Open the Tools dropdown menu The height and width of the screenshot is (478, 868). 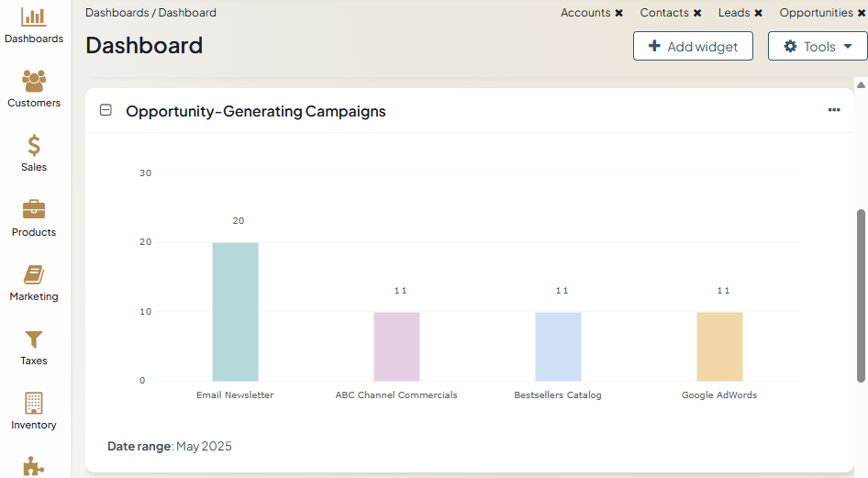[818, 47]
